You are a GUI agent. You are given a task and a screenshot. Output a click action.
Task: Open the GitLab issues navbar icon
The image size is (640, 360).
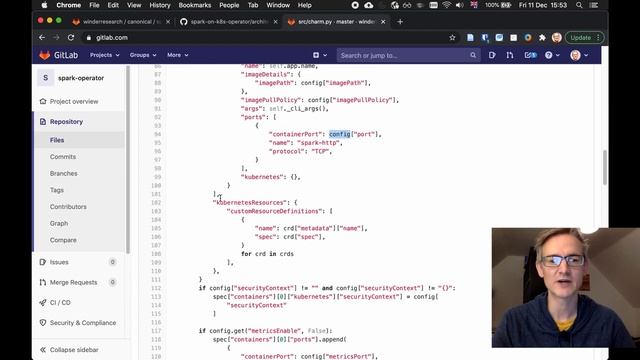click(x=492, y=55)
